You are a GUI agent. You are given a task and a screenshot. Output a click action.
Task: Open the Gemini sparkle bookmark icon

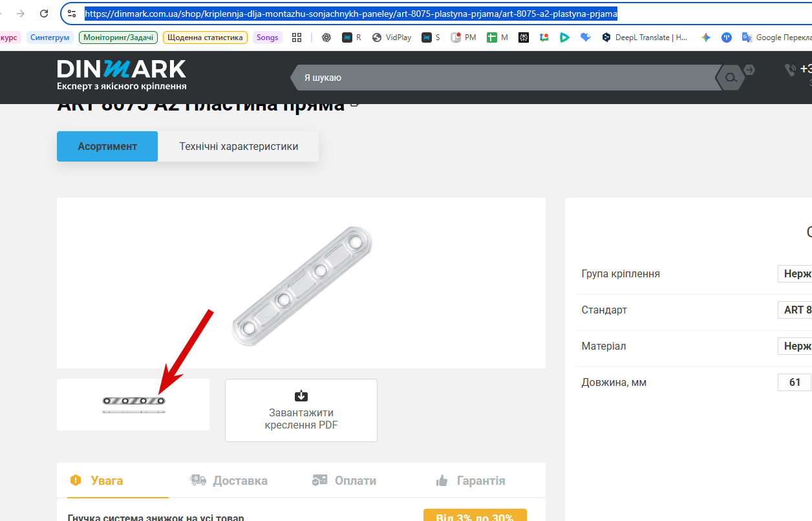[706, 37]
